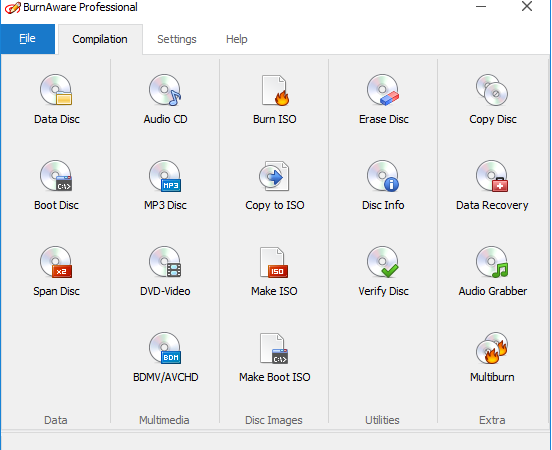Select the Make Boot ISO icon

275,357
